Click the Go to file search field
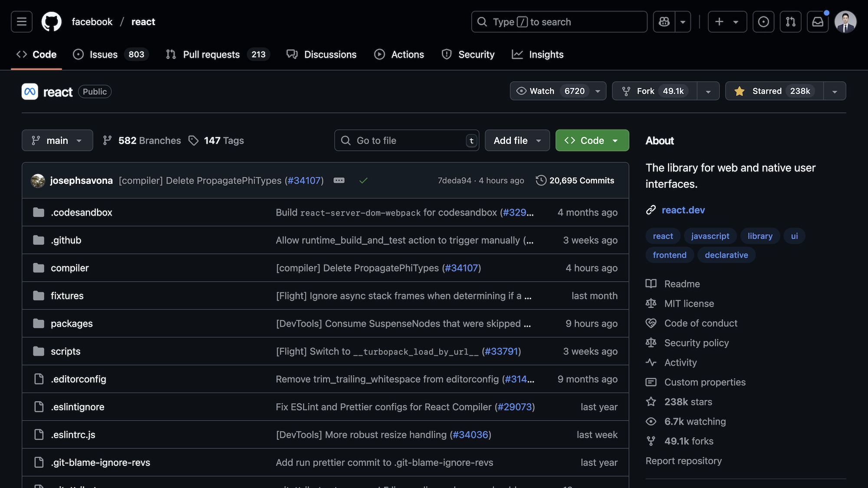The height and width of the screenshot is (488, 868). (404, 141)
